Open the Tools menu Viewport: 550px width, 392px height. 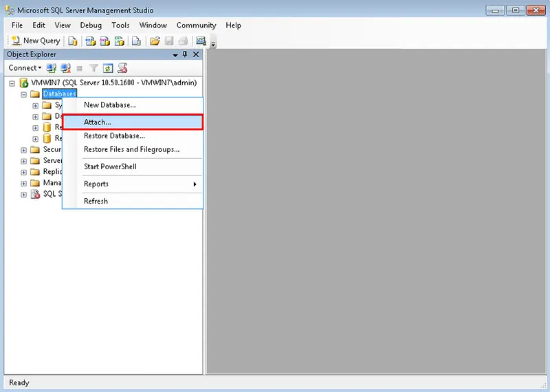click(x=120, y=25)
